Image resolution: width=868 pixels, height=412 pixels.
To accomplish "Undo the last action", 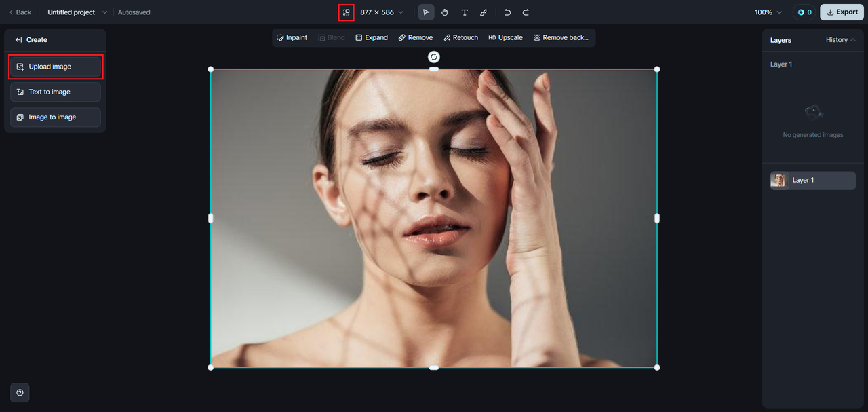I will point(507,12).
